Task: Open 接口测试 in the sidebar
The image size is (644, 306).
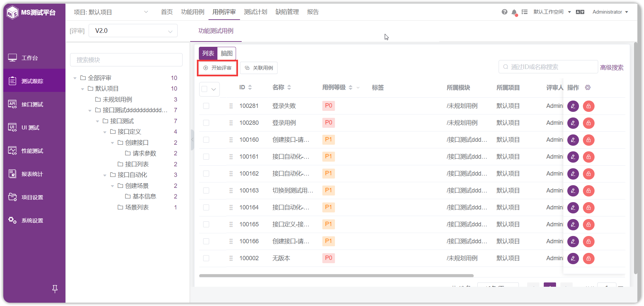Action: point(34,104)
